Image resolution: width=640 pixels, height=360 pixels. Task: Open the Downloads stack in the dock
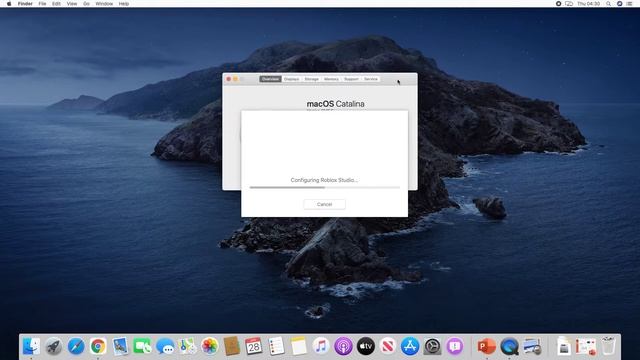point(564,346)
